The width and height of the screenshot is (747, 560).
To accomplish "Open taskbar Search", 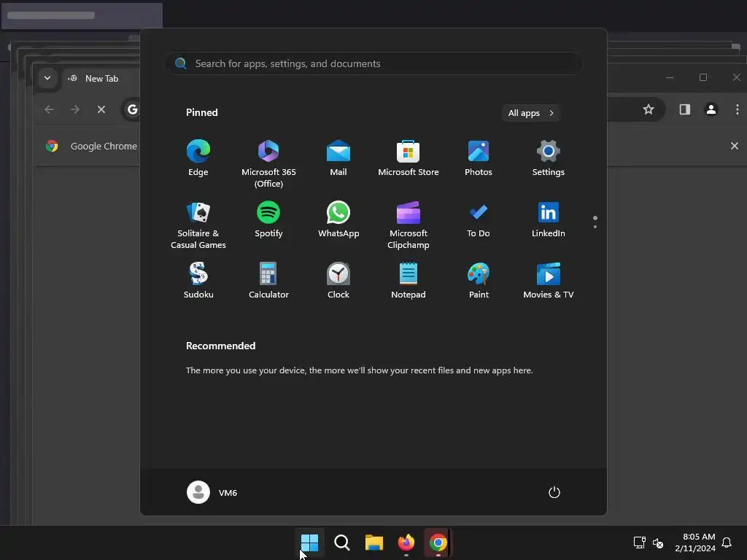I will [x=342, y=542].
